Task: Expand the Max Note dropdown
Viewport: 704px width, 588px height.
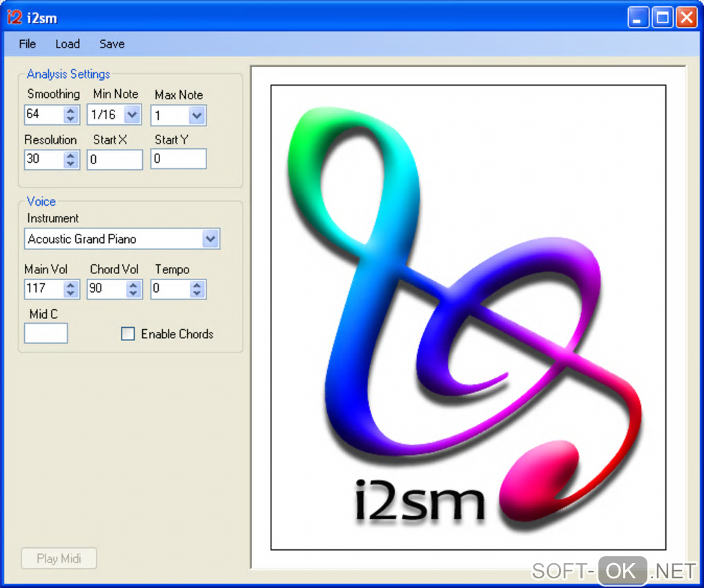Action: pos(197,116)
